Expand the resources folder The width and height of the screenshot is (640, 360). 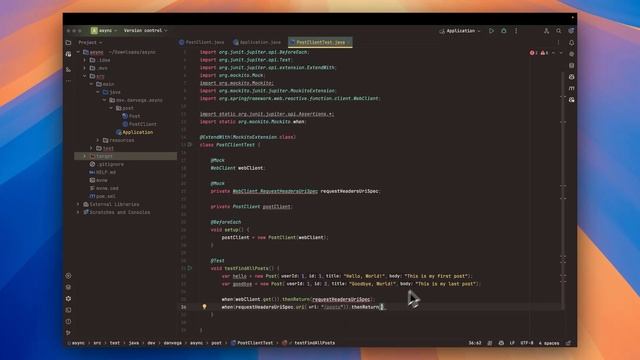point(98,140)
